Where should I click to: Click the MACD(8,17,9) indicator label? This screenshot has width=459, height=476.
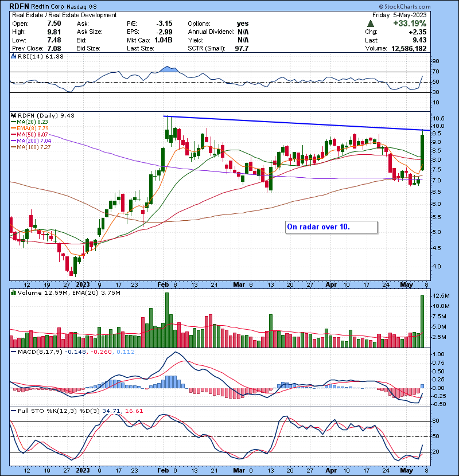point(40,352)
